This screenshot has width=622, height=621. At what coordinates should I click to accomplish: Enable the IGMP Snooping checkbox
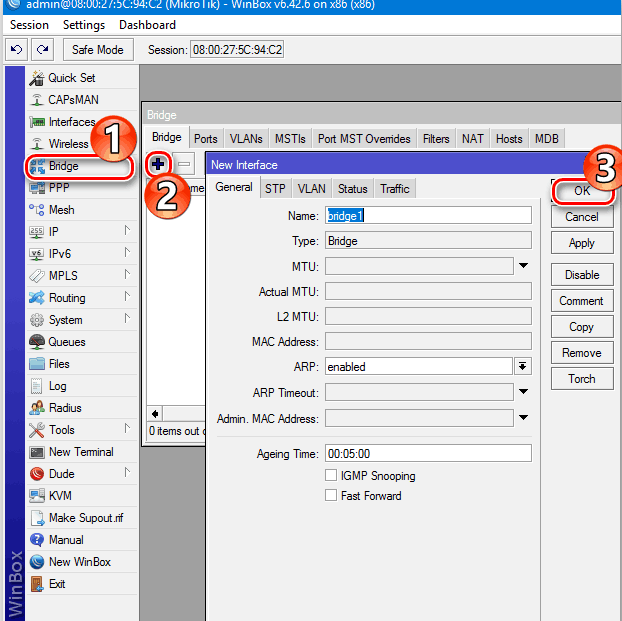click(x=332, y=476)
